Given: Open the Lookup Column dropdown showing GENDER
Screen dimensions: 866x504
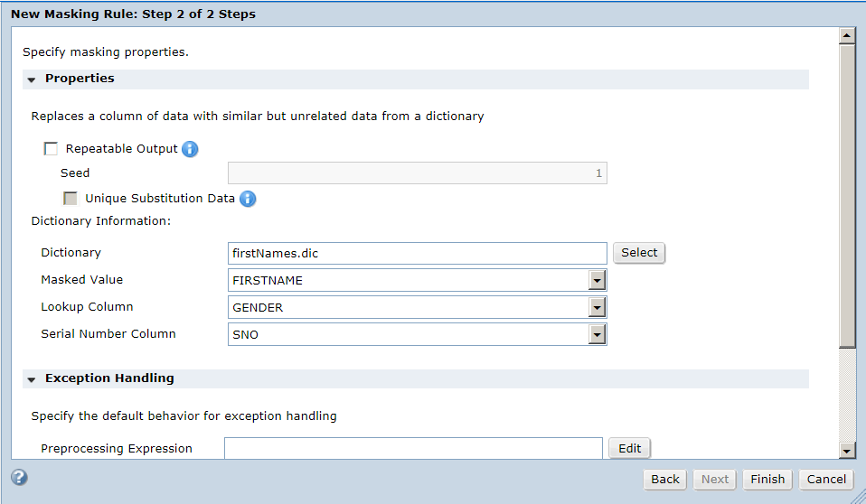Looking at the screenshot, I should 597,307.
